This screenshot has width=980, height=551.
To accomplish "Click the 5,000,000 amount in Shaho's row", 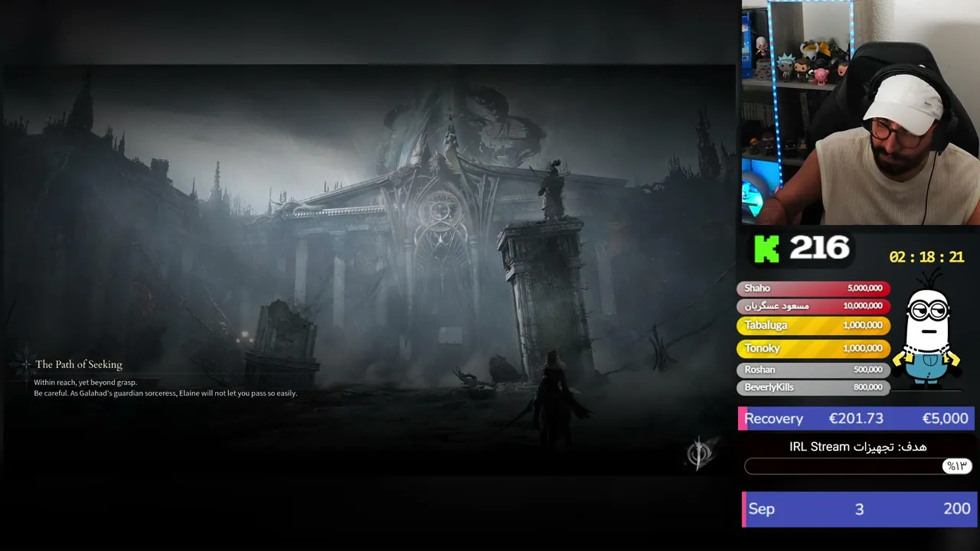I will tap(865, 289).
